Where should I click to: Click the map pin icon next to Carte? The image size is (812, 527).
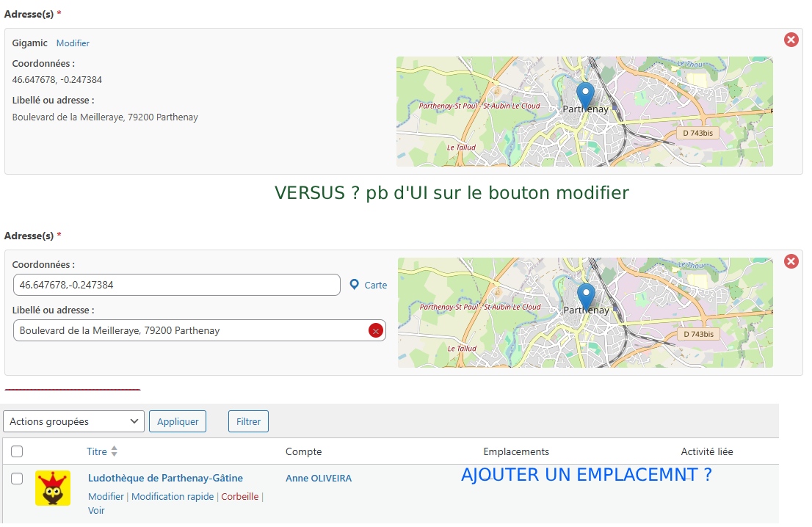point(355,285)
